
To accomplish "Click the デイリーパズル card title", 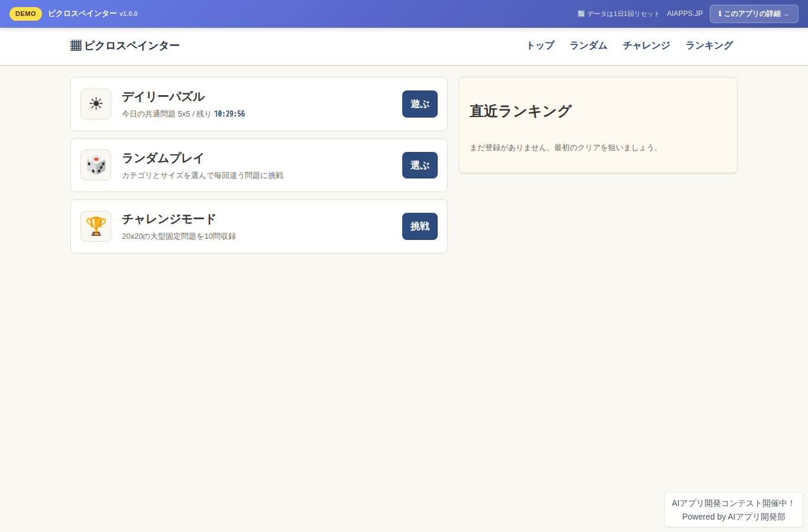I will point(163,96).
